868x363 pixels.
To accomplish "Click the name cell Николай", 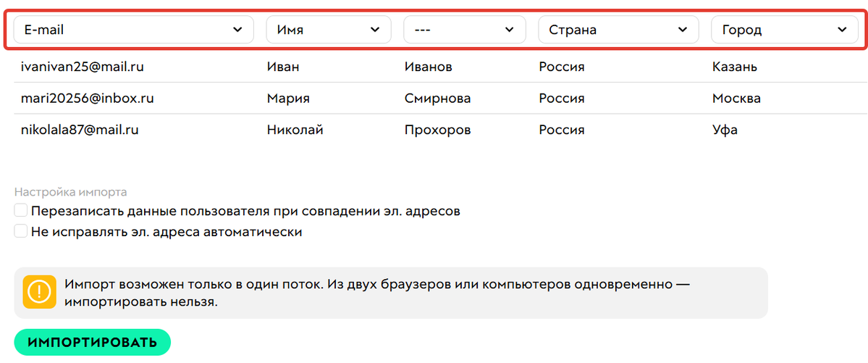I will [295, 130].
